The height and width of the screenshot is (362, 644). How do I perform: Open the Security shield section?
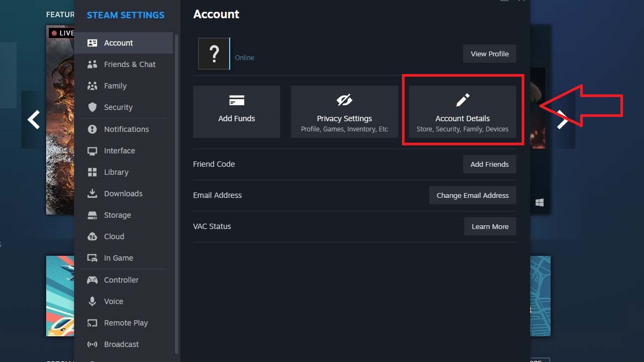(x=92, y=107)
